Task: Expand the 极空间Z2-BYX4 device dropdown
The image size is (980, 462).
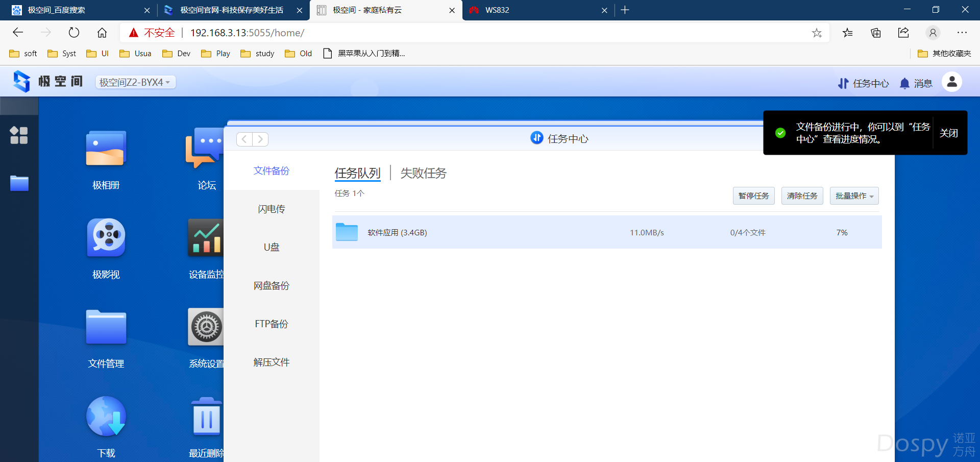Action: (x=135, y=82)
